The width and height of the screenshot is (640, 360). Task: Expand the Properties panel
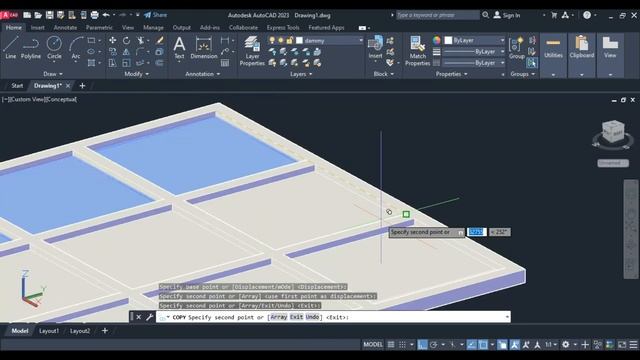tap(451, 74)
